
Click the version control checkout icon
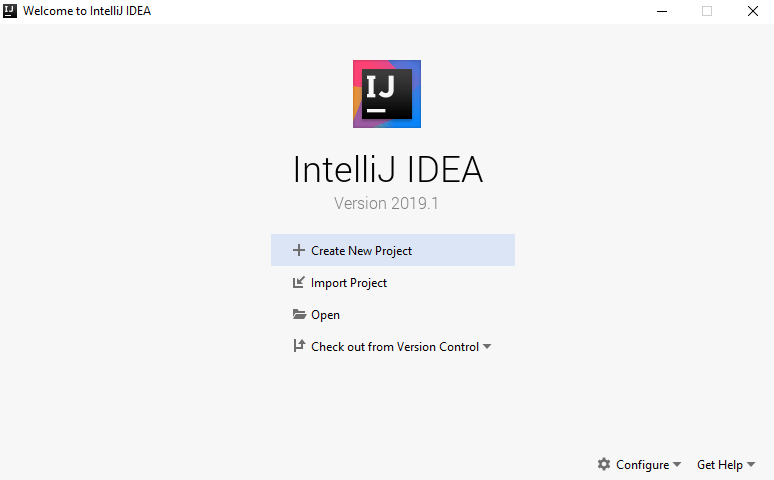298,347
